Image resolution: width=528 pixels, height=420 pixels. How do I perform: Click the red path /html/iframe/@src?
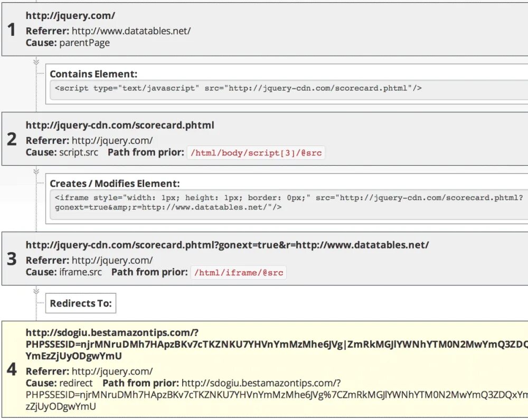(239, 273)
